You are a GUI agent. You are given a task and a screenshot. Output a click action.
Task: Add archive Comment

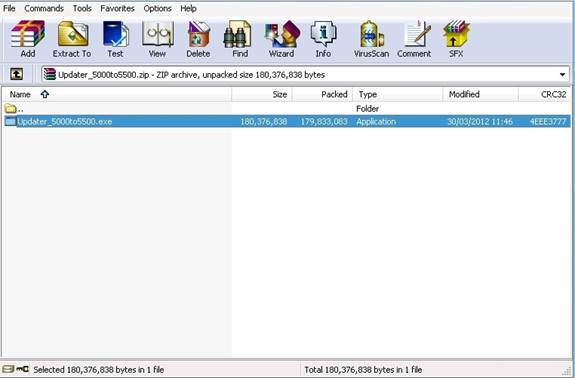tap(414, 39)
